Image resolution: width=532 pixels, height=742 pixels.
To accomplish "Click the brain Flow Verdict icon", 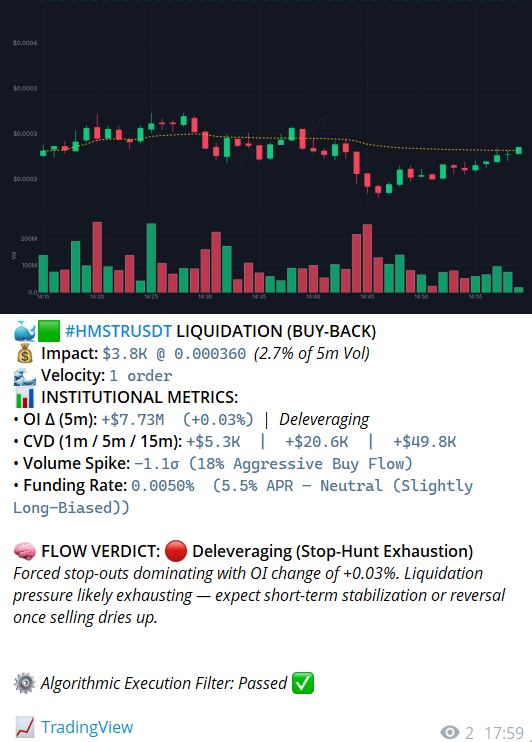I will coord(25,551).
